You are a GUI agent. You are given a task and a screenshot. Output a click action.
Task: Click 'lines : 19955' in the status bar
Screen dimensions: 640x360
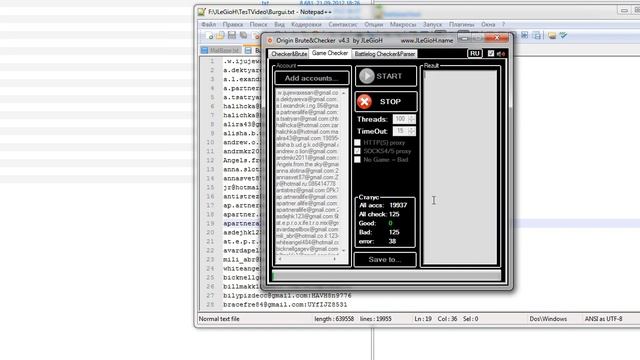[376, 319]
